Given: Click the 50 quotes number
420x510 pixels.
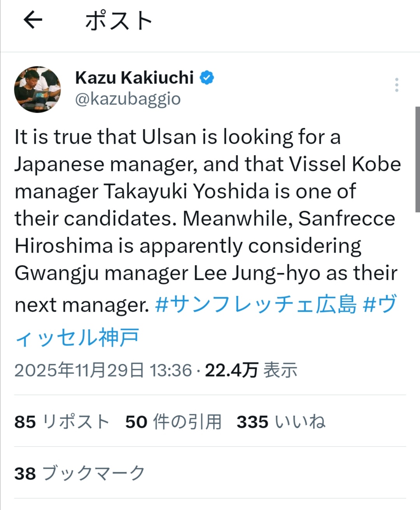Looking at the screenshot, I should 136,422.
